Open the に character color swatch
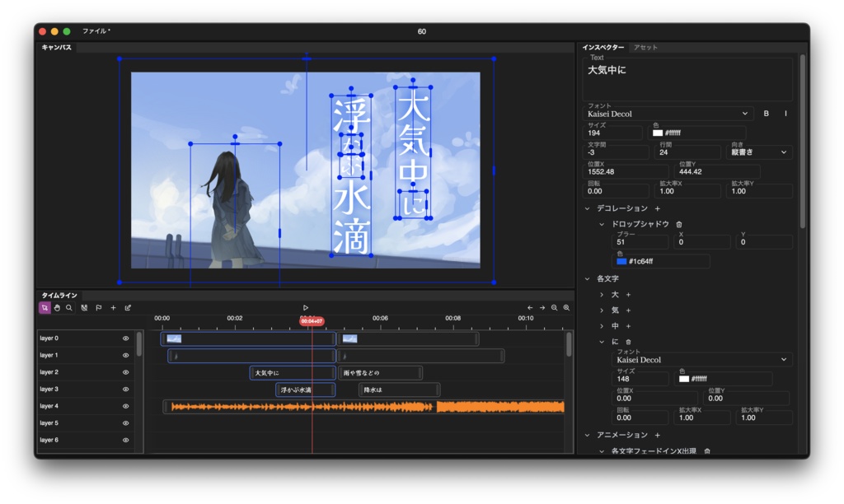The width and height of the screenshot is (844, 504). tap(683, 379)
